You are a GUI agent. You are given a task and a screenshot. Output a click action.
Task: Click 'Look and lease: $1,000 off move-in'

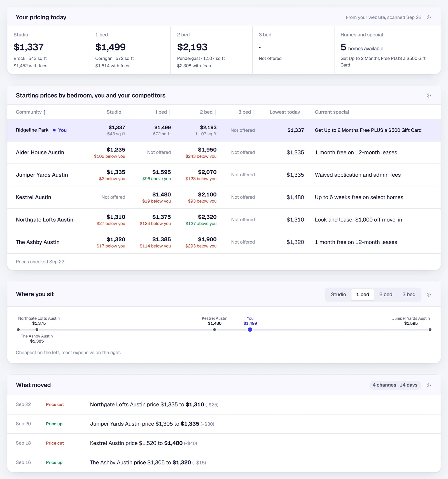point(358,220)
